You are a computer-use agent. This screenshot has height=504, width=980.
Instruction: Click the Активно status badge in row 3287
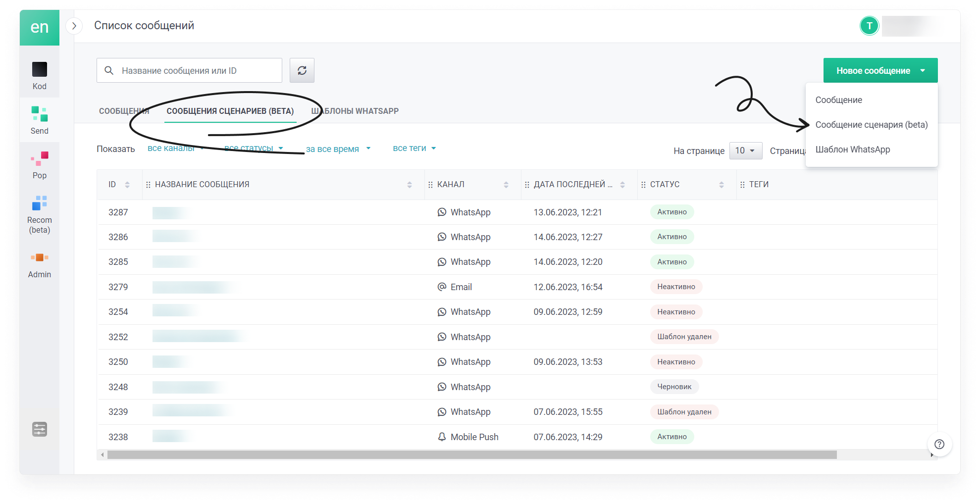[x=672, y=212]
